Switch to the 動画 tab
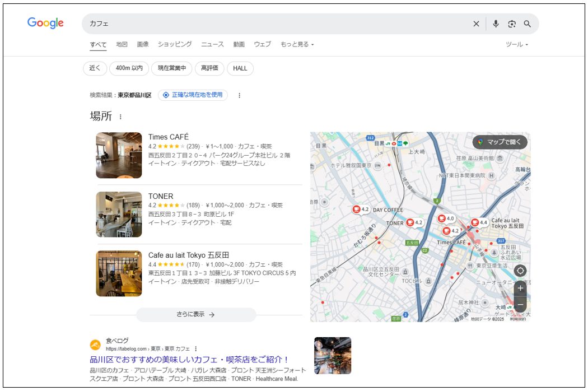 (x=239, y=44)
